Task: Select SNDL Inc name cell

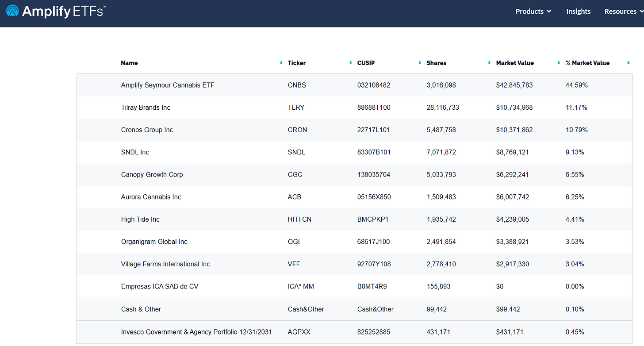Action: coord(135,152)
